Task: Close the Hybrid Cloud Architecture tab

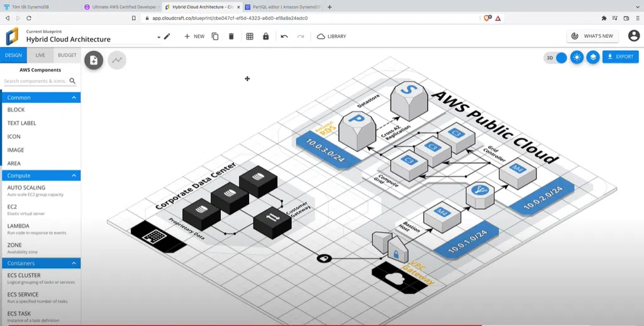Action: (238, 7)
